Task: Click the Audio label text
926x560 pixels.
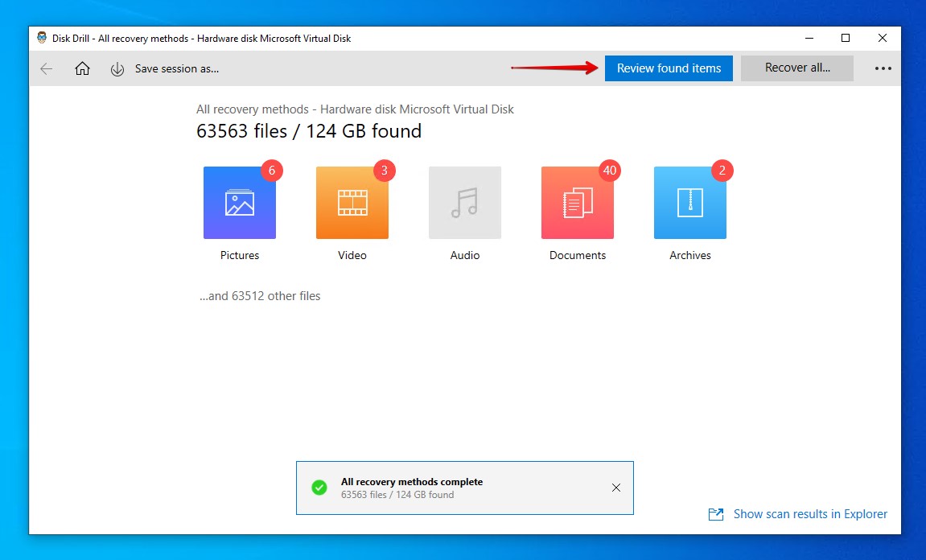Action: [465, 255]
